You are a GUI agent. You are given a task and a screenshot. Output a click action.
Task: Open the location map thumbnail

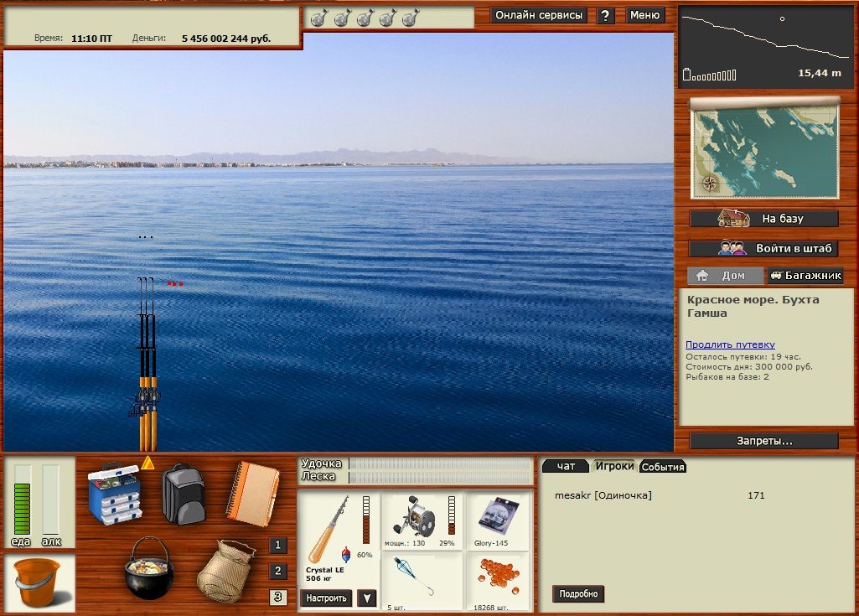pyautogui.click(x=764, y=151)
